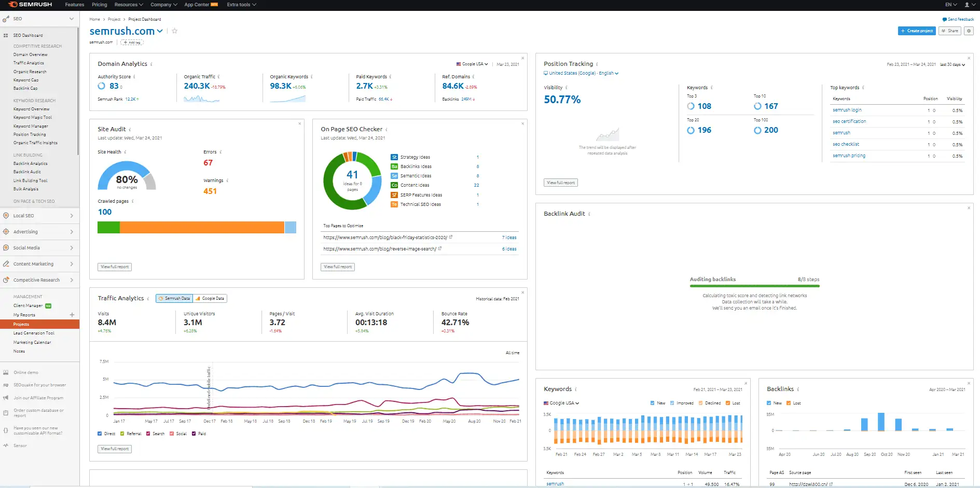Viewport: 980px width, 488px height.
Task: Click the star favorite icon next to semrush.com
Action: click(x=175, y=31)
